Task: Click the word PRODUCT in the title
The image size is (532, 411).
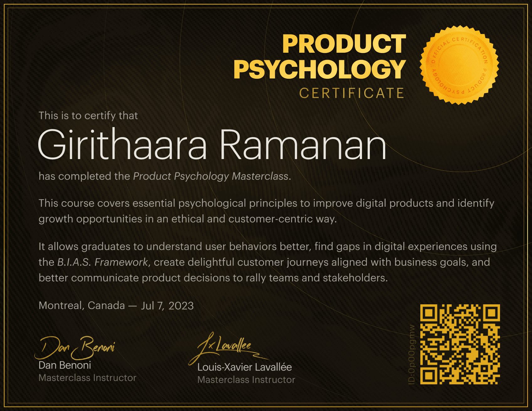Action: pyautogui.click(x=344, y=44)
